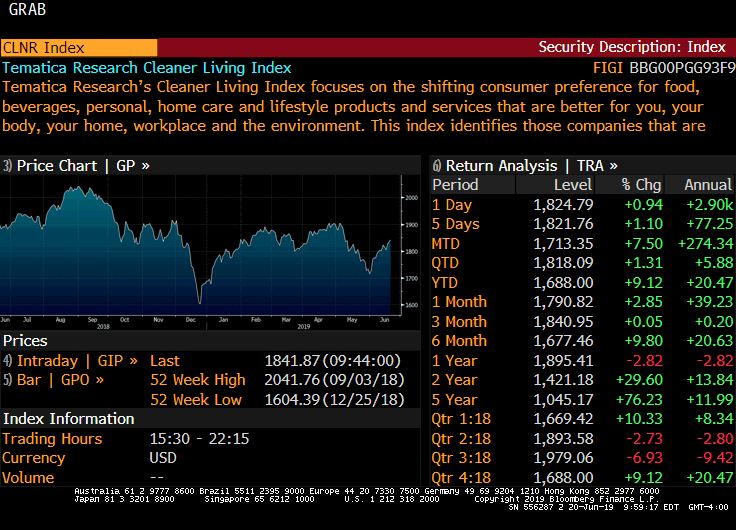The height and width of the screenshot is (530, 736).
Task: Click the USD currency value
Action: pos(163,458)
